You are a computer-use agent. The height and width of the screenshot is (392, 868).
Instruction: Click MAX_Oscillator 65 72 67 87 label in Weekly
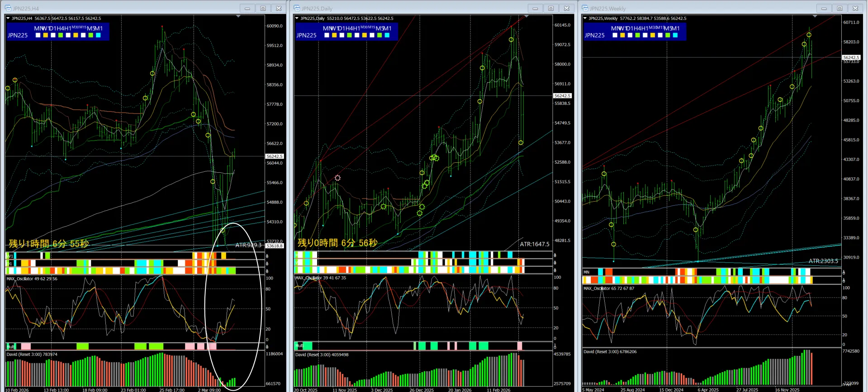point(609,288)
